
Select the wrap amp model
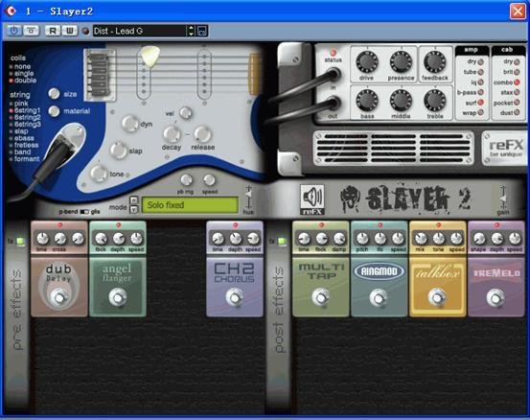[x=472, y=112]
